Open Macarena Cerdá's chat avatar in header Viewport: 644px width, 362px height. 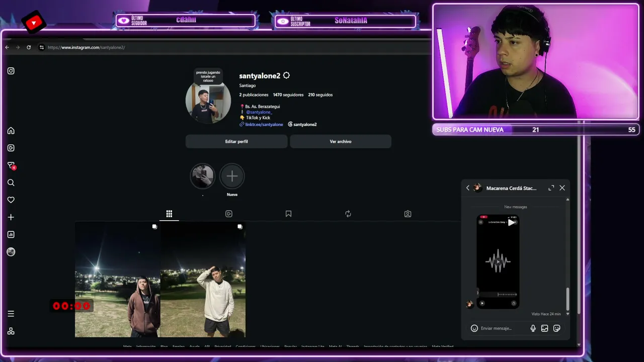pos(477,188)
